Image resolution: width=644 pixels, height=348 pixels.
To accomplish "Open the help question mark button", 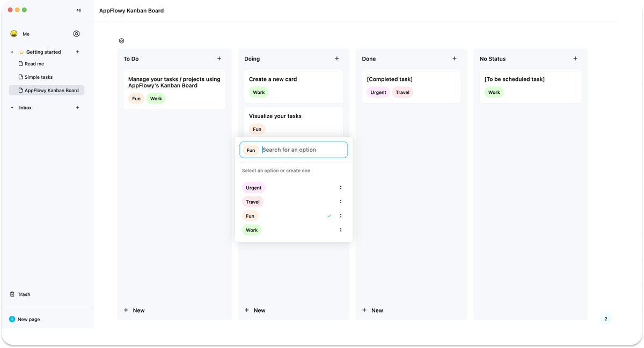I will pos(605,319).
